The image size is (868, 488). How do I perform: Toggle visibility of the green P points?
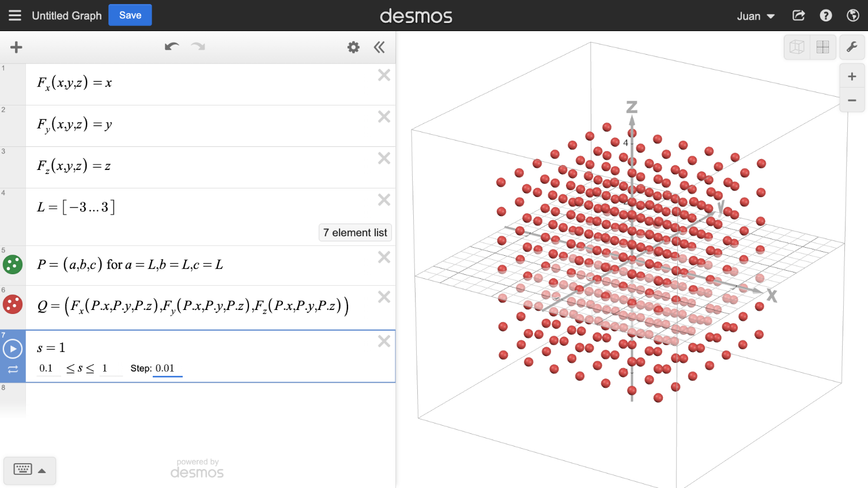coord(13,264)
